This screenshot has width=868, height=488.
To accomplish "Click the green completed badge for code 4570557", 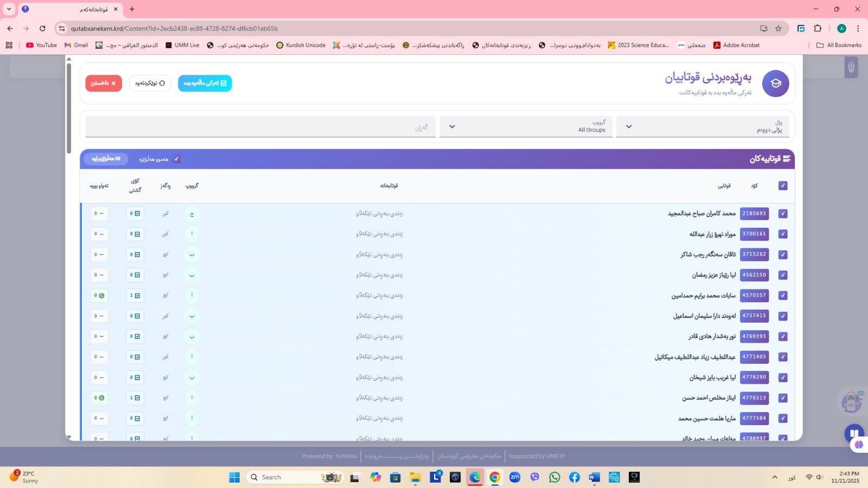I will 99,296.
